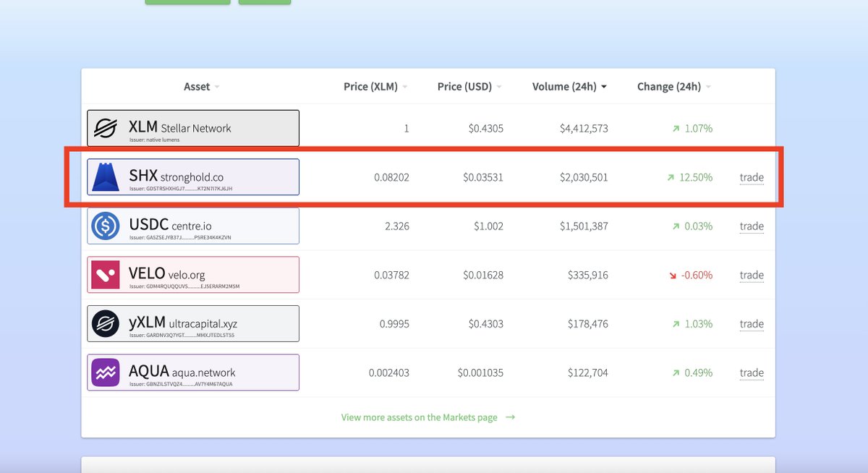
Task: Select the USDC centre.io asset card
Action: pyautogui.click(x=193, y=226)
